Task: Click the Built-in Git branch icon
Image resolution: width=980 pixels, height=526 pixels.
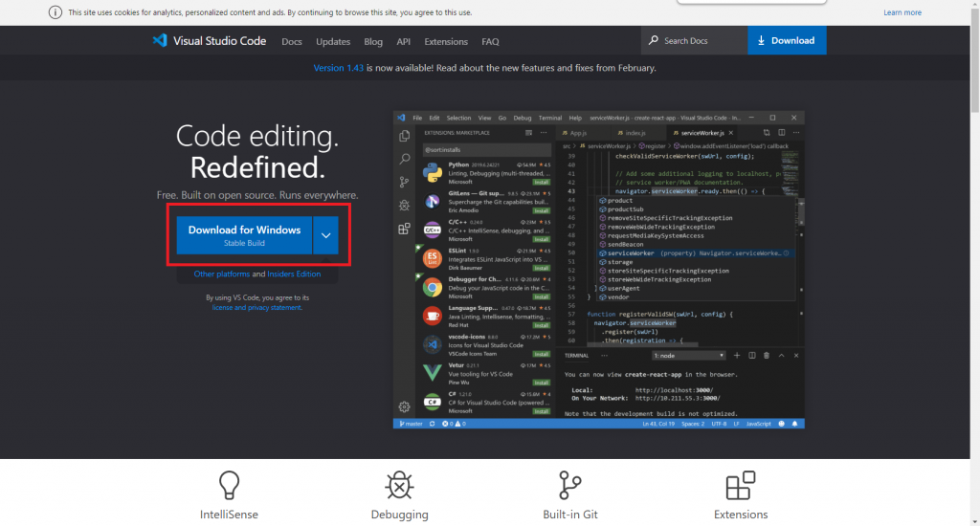Action: pyautogui.click(x=570, y=486)
